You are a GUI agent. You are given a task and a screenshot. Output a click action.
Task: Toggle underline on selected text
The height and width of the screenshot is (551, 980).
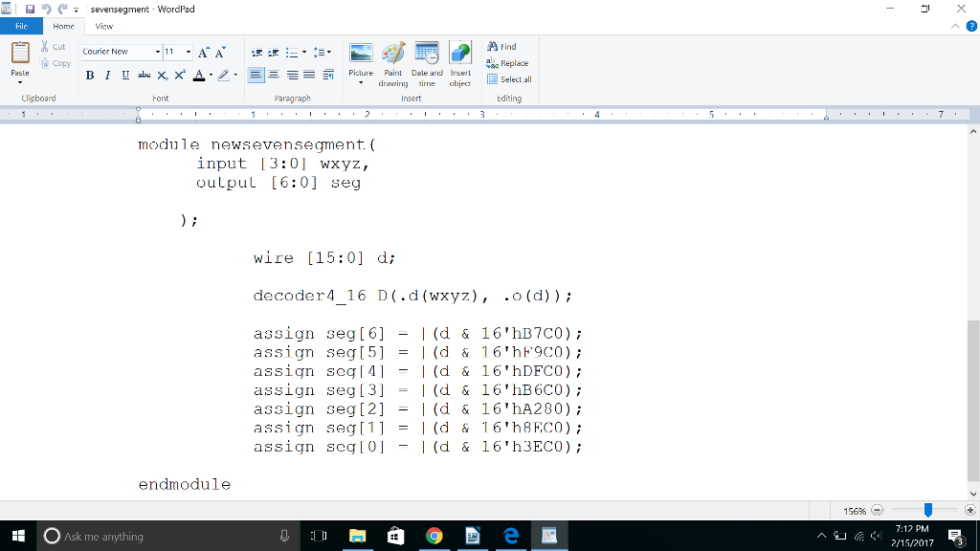tap(123, 75)
